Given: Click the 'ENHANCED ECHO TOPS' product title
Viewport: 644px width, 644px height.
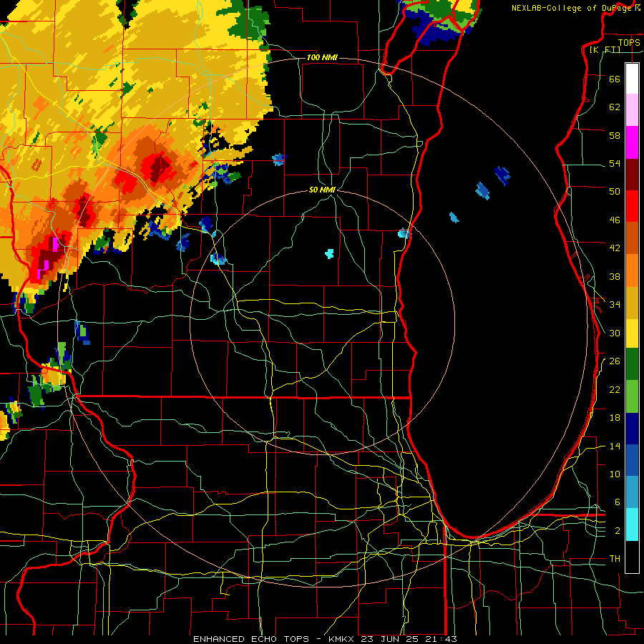Looking at the screenshot, I should tap(251, 639).
